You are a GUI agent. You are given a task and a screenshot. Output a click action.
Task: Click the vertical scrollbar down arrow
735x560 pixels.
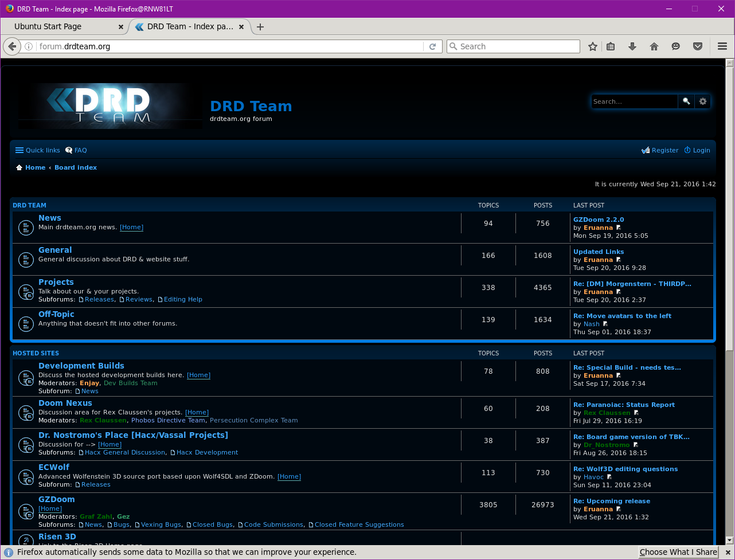pyautogui.click(x=730, y=540)
